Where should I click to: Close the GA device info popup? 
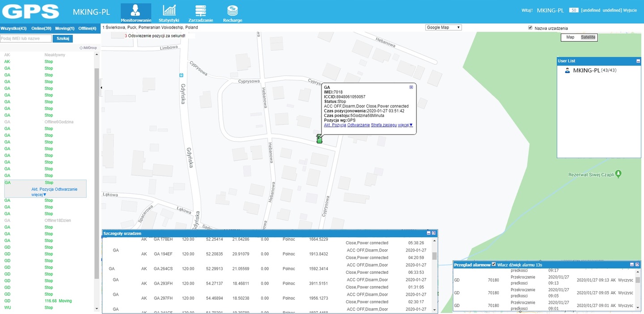pyautogui.click(x=411, y=87)
